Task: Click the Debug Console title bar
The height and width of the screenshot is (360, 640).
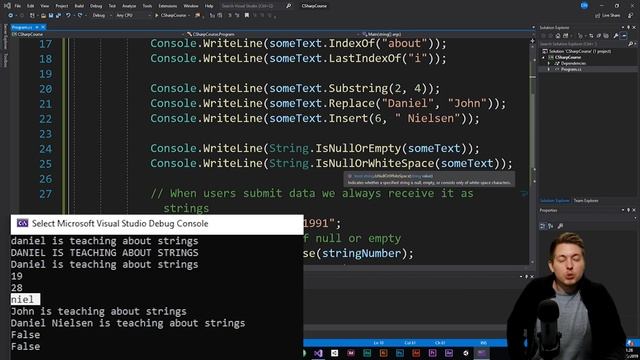Action: 157,224
